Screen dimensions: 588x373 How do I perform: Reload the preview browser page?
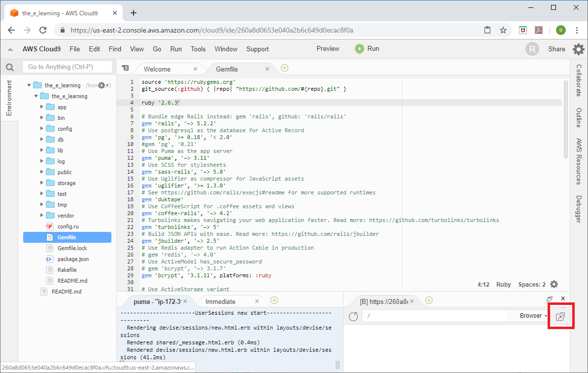coord(353,316)
